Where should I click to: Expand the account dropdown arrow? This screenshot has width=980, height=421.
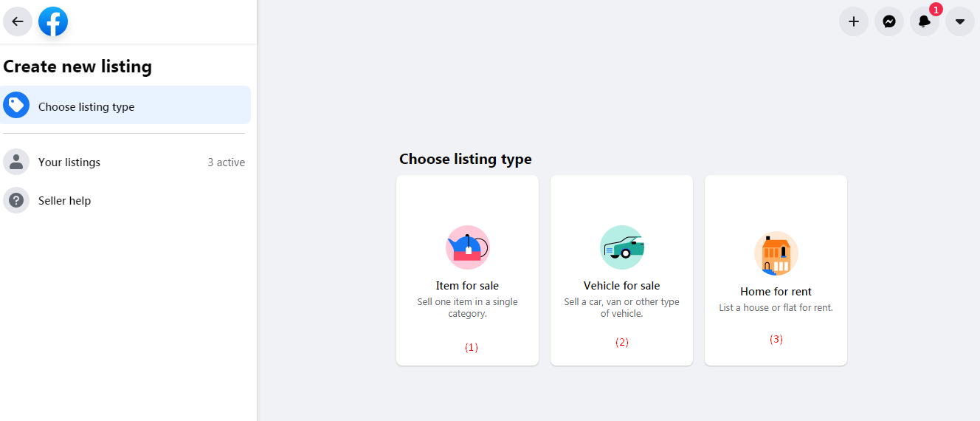coord(960,21)
